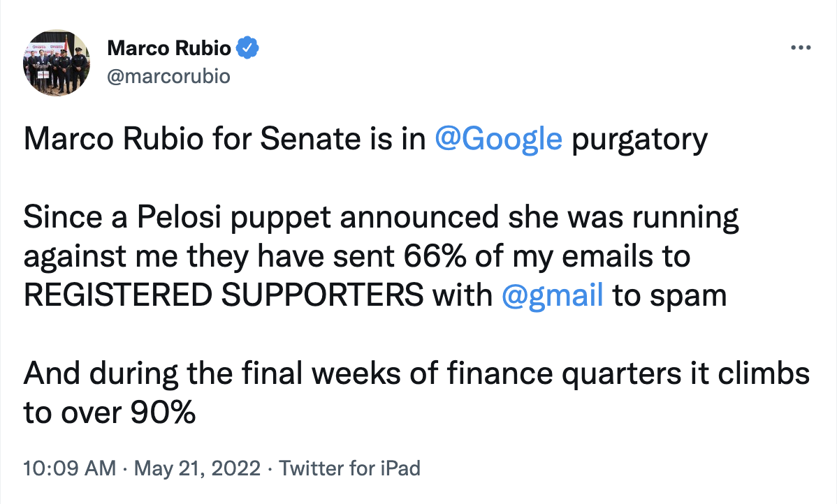Click the Marco Rubio display name

170,48
